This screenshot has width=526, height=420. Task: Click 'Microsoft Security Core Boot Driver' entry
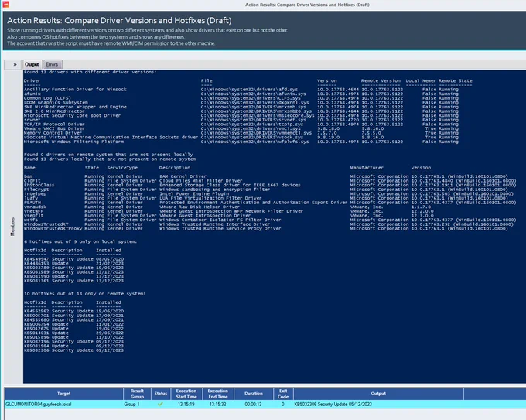72,116
